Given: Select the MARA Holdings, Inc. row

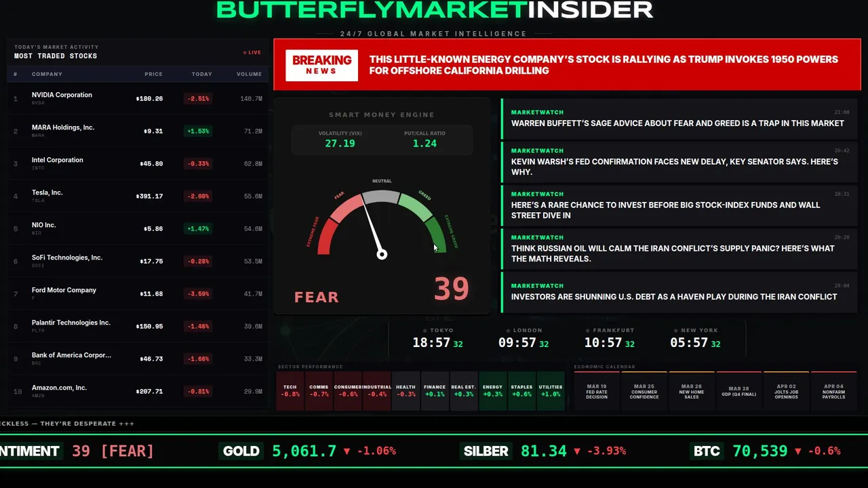Looking at the screenshot, I should [138, 131].
